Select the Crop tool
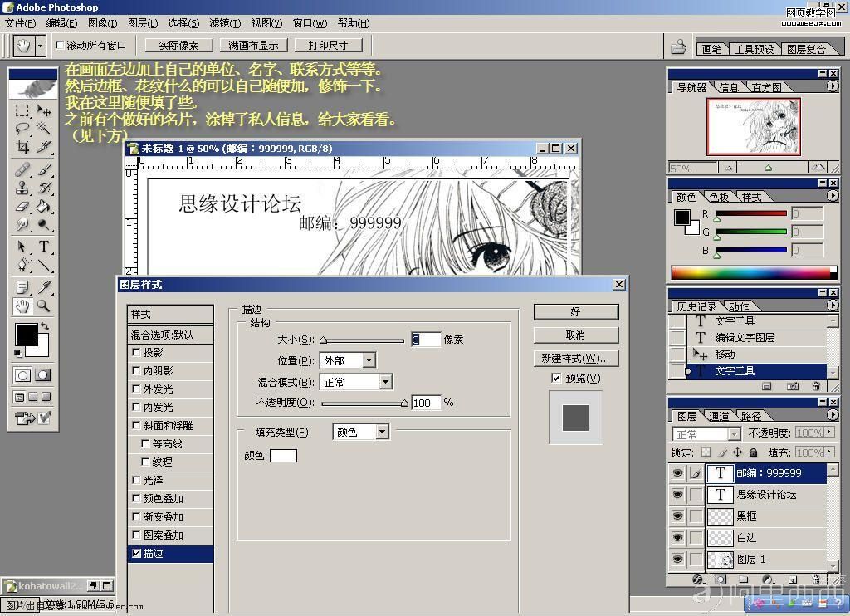The width and height of the screenshot is (850, 616). (22, 146)
